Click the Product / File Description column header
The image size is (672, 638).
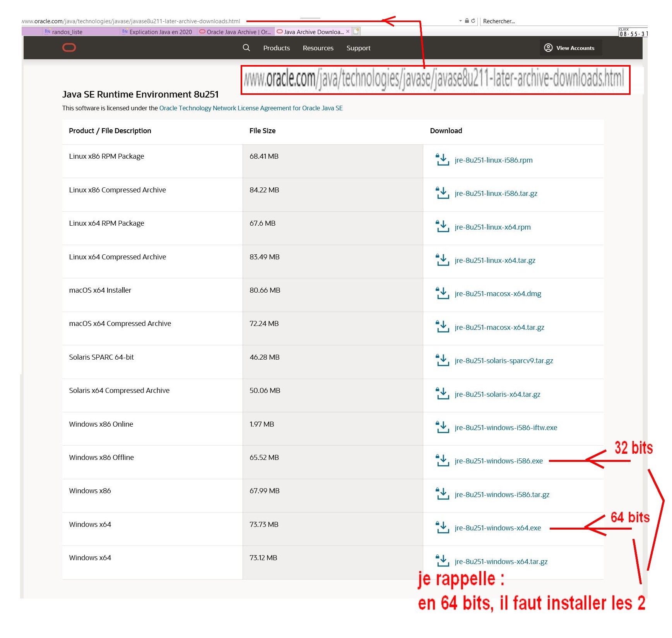pos(110,130)
